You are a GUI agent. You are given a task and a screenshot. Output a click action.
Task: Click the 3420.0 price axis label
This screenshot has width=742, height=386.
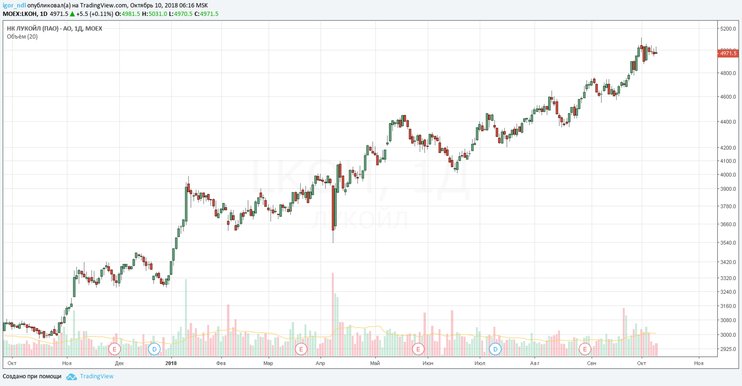coord(729,262)
